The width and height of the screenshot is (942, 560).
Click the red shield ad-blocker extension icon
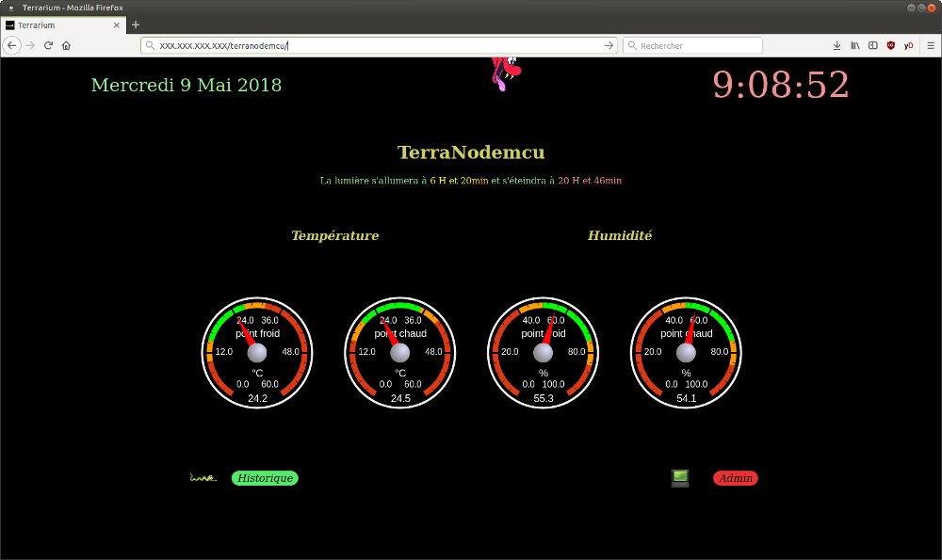pyautogui.click(x=891, y=45)
